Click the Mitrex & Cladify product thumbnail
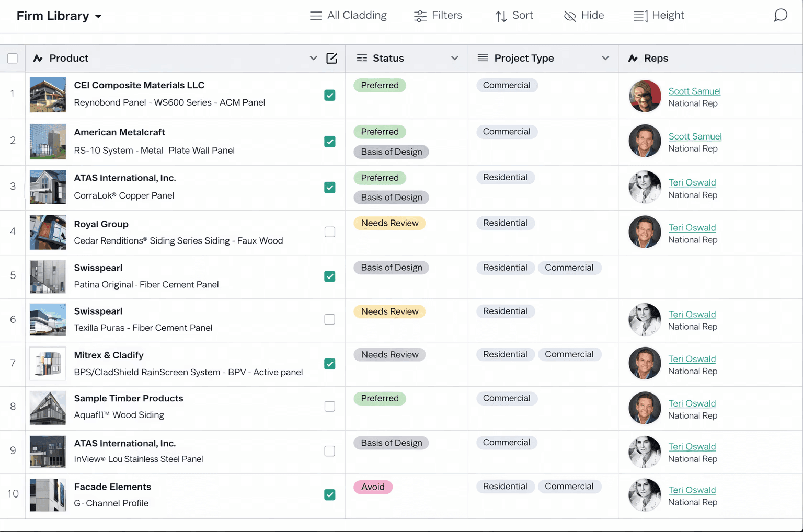Image resolution: width=803 pixels, height=532 pixels. click(48, 363)
